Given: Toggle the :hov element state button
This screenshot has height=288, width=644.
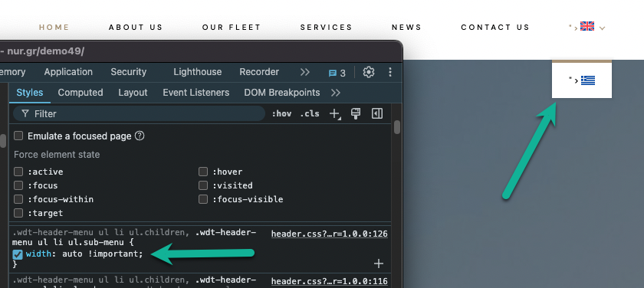Looking at the screenshot, I should tap(281, 114).
